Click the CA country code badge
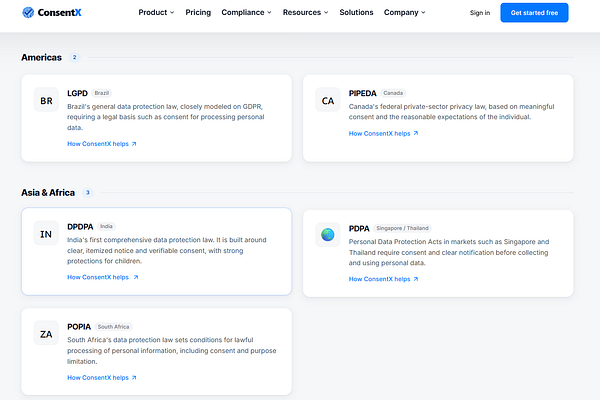 328,101
